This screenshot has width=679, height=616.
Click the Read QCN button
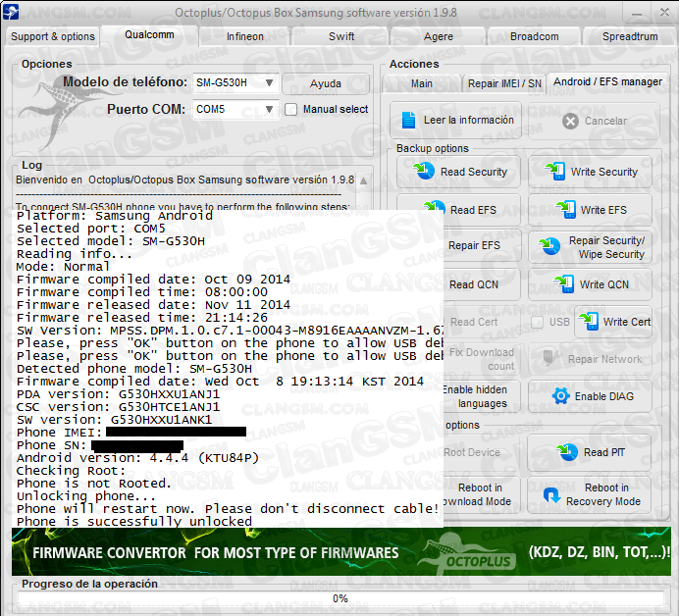[x=474, y=284]
